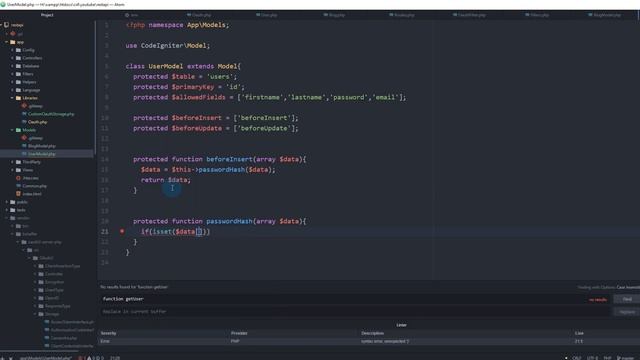Screen dimensions: 640x360
Task: Collapse the Libraries folder arrow
Action: tap(13, 98)
